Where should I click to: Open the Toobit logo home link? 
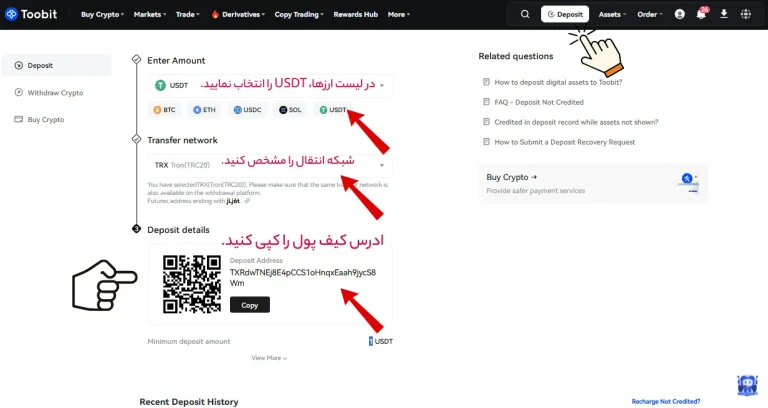pyautogui.click(x=31, y=14)
